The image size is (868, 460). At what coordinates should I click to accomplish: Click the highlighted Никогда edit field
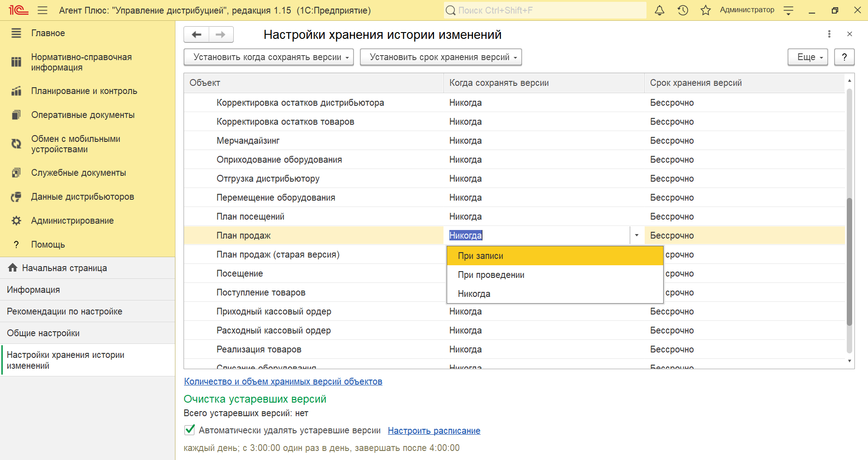[x=537, y=235]
